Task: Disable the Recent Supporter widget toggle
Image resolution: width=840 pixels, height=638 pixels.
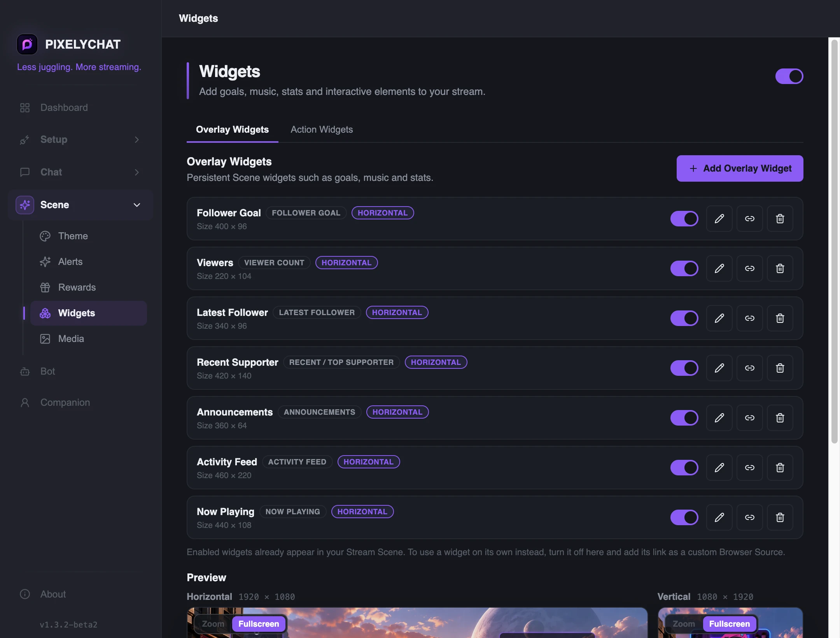Action: pos(684,368)
